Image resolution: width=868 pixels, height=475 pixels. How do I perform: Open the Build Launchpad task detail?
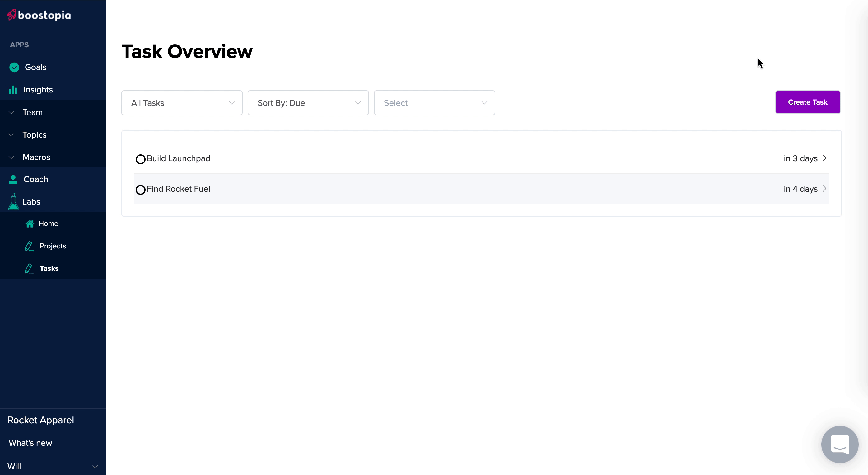click(824, 158)
